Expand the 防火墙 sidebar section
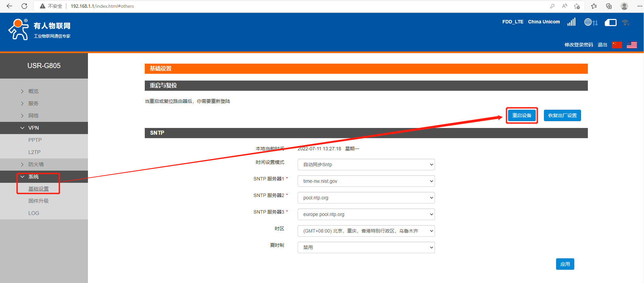The width and height of the screenshot is (644, 283). tap(36, 165)
